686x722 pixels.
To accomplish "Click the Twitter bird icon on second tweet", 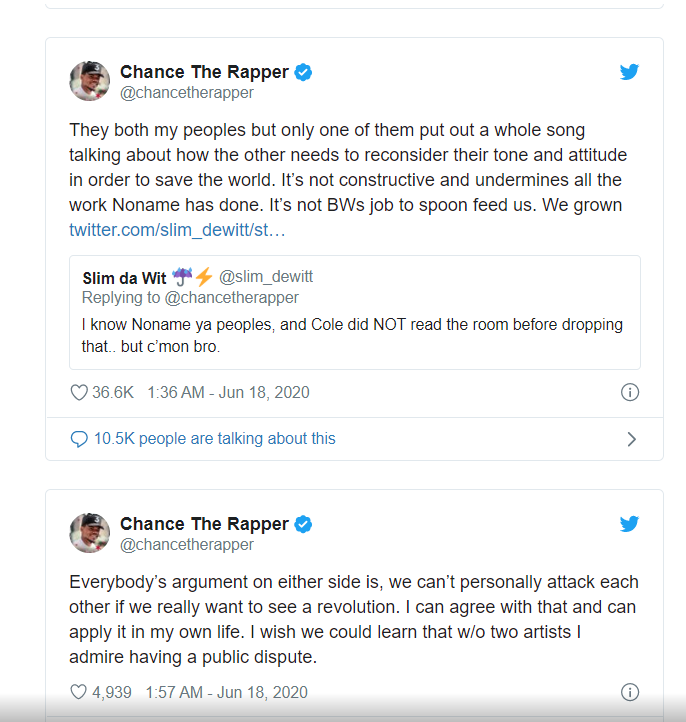I will [629, 524].
